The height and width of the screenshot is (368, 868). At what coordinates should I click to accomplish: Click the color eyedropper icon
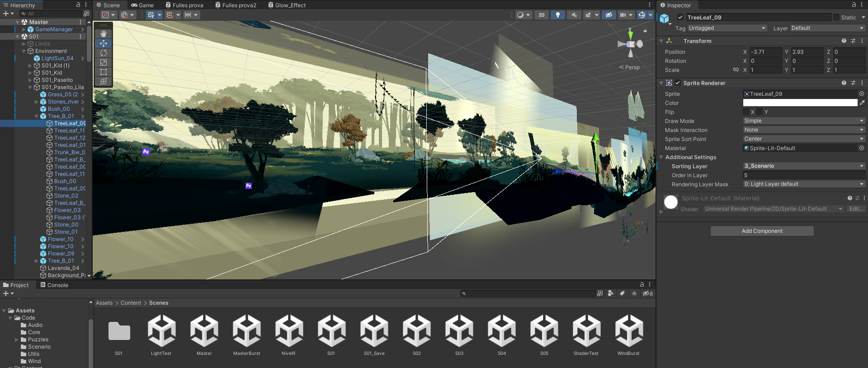(862, 103)
